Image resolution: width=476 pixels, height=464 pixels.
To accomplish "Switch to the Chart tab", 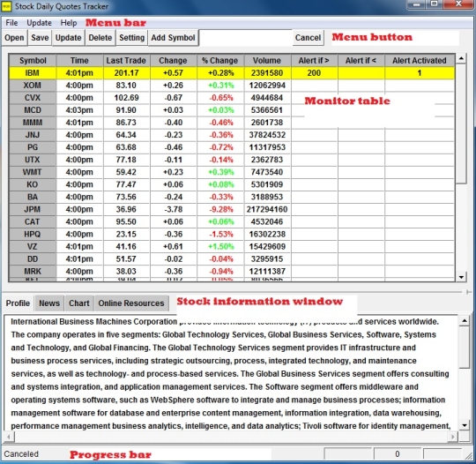I will pos(79,303).
